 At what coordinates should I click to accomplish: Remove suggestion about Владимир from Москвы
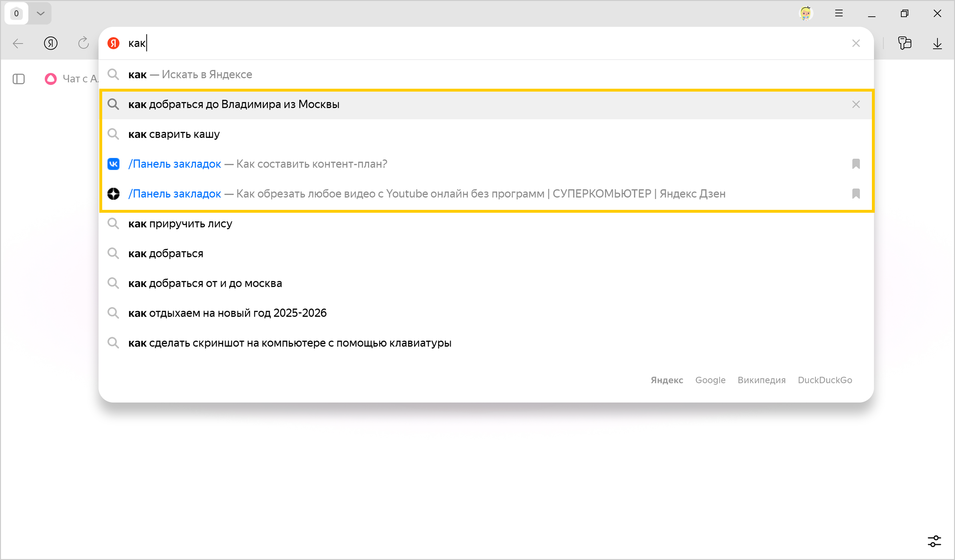click(856, 104)
